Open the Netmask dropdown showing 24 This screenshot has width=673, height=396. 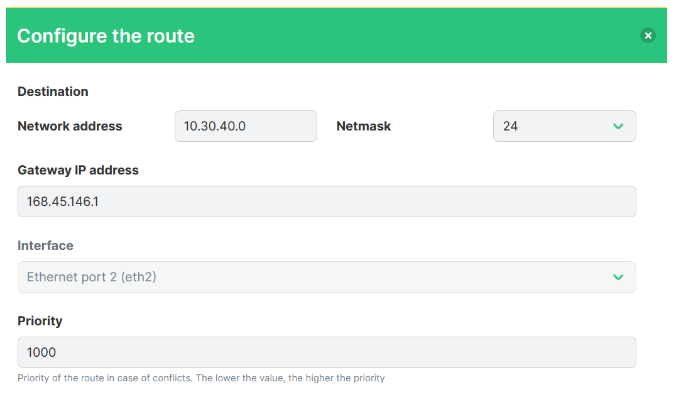pyautogui.click(x=564, y=126)
